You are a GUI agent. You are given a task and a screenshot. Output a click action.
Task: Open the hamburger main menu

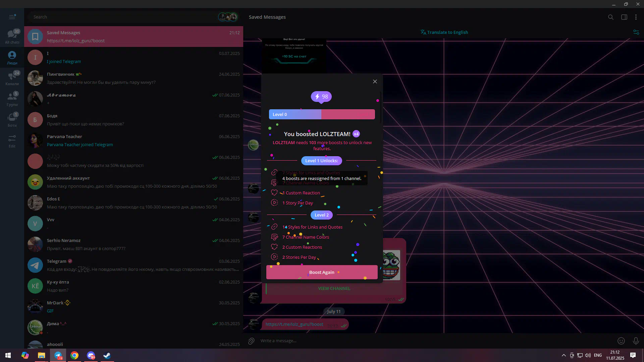12,17
